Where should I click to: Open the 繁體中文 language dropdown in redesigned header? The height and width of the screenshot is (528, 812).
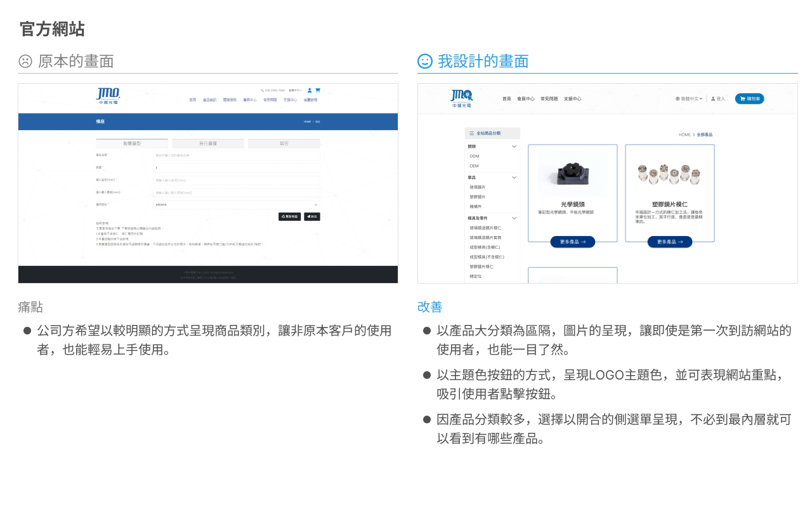click(690, 99)
